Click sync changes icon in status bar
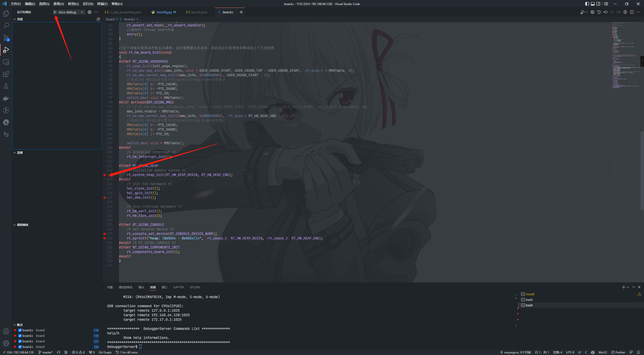Image resolution: width=644 pixels, height=355 pixels. point(59,352)
